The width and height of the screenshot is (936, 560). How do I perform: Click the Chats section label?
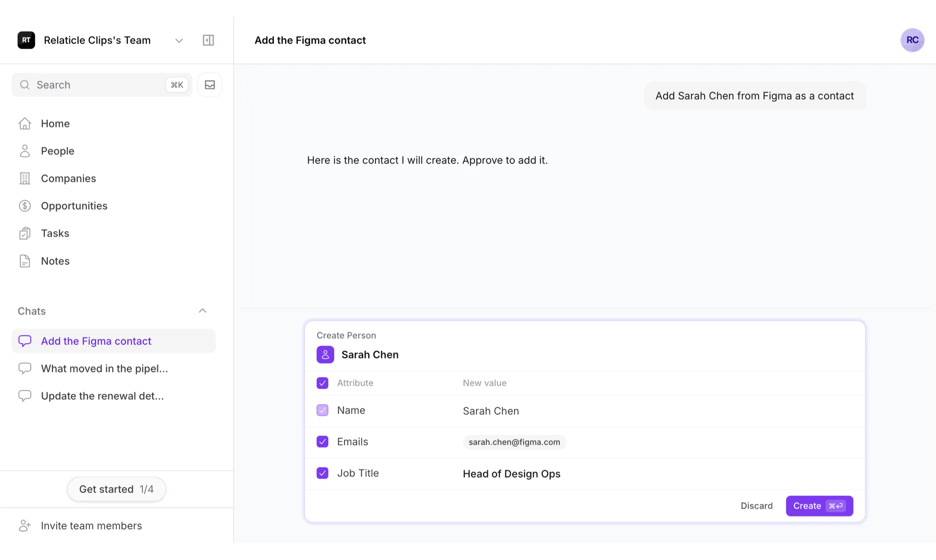tap(32, 311)
